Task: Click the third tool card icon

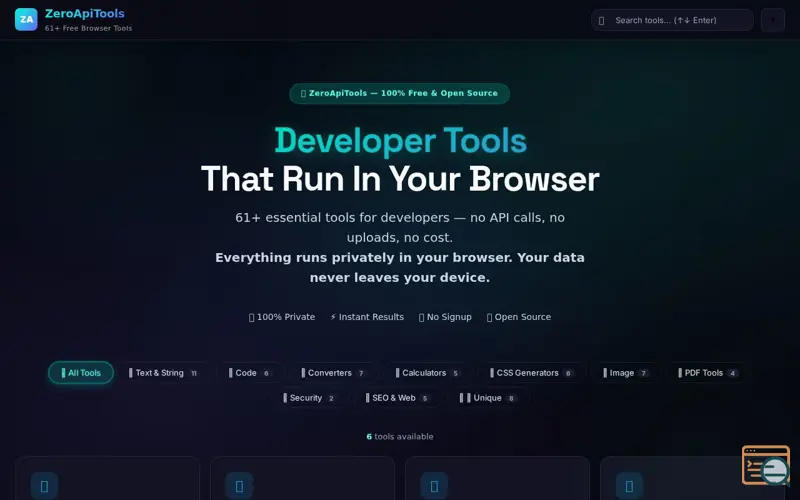Action: pyautogui.click(x=434, y=486)
